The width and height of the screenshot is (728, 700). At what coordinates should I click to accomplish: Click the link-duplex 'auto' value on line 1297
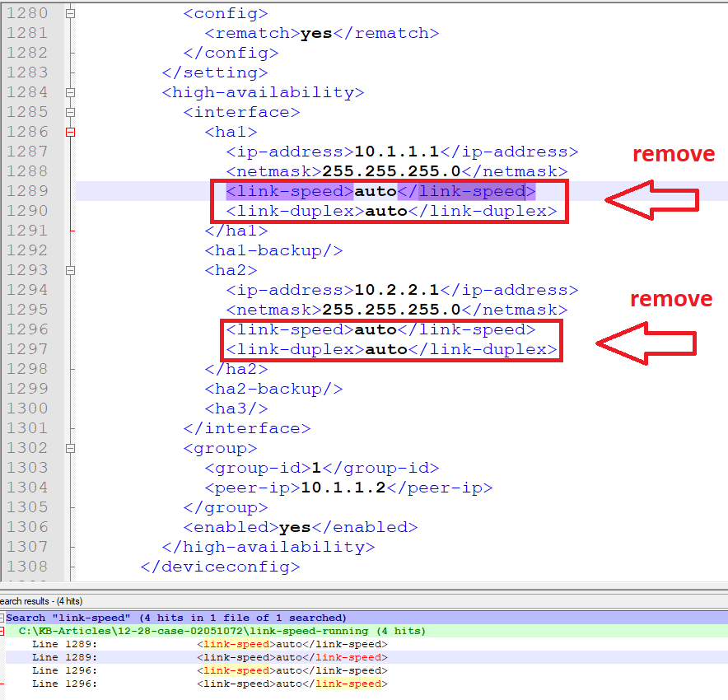pos(385,349)
